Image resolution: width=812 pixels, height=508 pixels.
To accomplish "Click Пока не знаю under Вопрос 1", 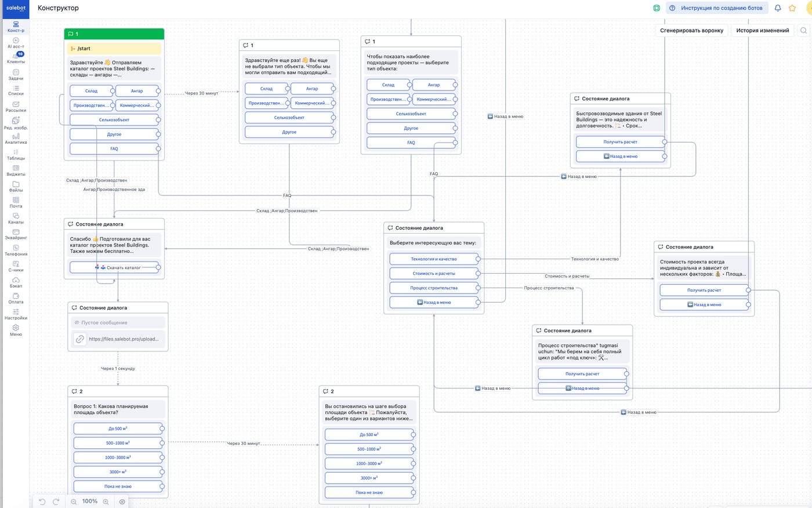I will [118, 487].
